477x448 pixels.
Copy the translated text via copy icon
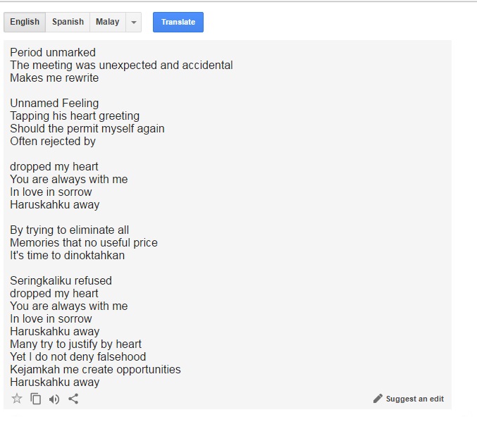tap(35, 399)
